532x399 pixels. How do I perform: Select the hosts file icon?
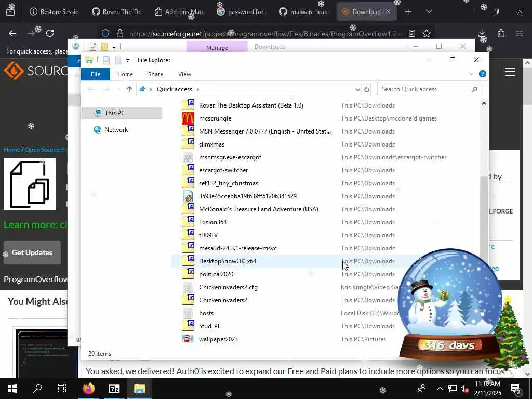(188, 313)
